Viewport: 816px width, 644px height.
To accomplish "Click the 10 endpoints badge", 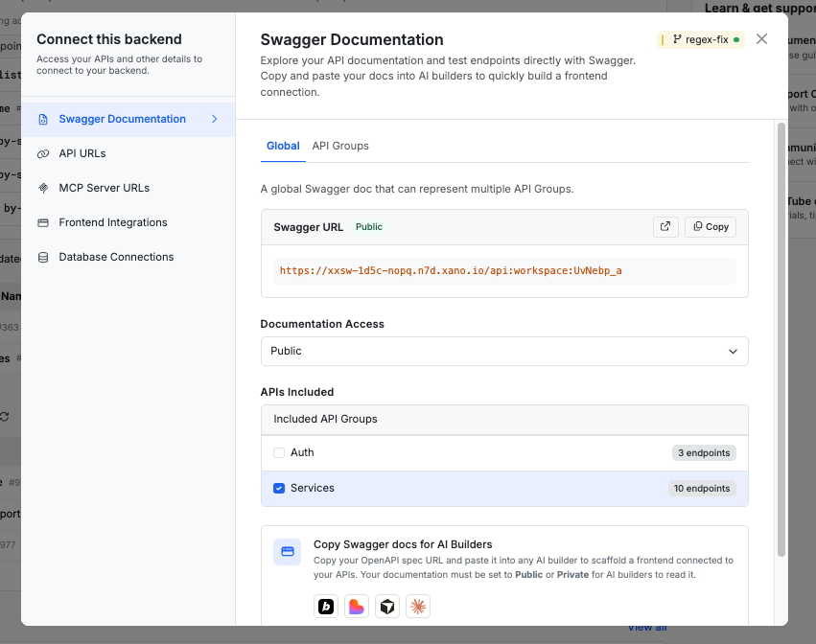I will pyautogui.click(x=702, y=489).
